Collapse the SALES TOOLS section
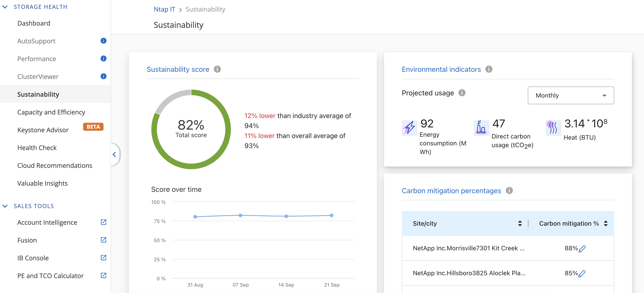Image resolution: width=644 pixels, height=293 pixels. pos(5,206)
